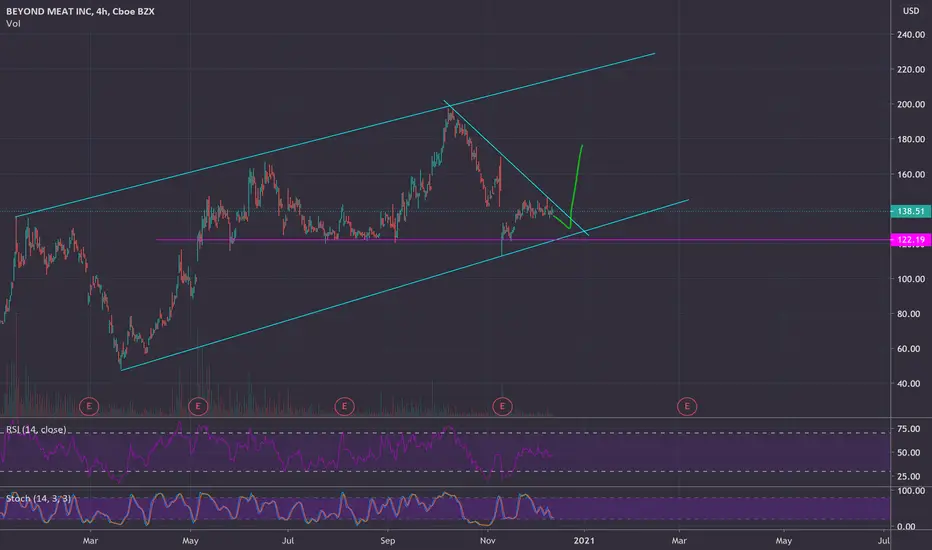The height and width of the screenshot is (550, 932).
Task: Click the 200.00 level on price scale
Action: pyautogui.click(x=911, y=104)
